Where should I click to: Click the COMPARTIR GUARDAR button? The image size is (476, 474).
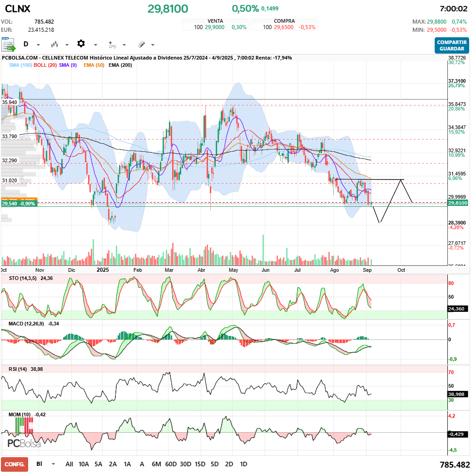pos(452,45)
